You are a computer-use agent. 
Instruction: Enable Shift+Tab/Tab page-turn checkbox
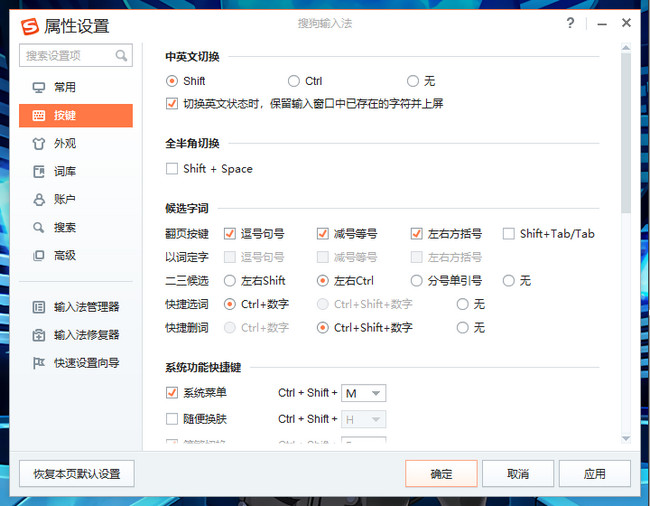coord(509,234)
